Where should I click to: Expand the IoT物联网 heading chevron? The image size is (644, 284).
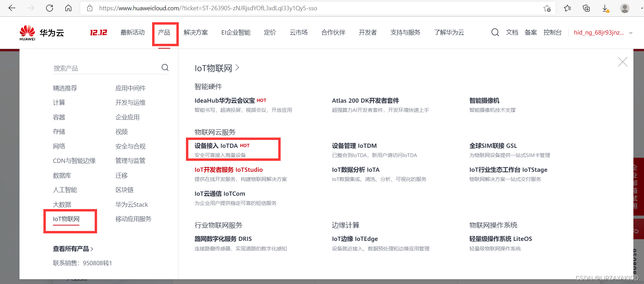(237, 68)
